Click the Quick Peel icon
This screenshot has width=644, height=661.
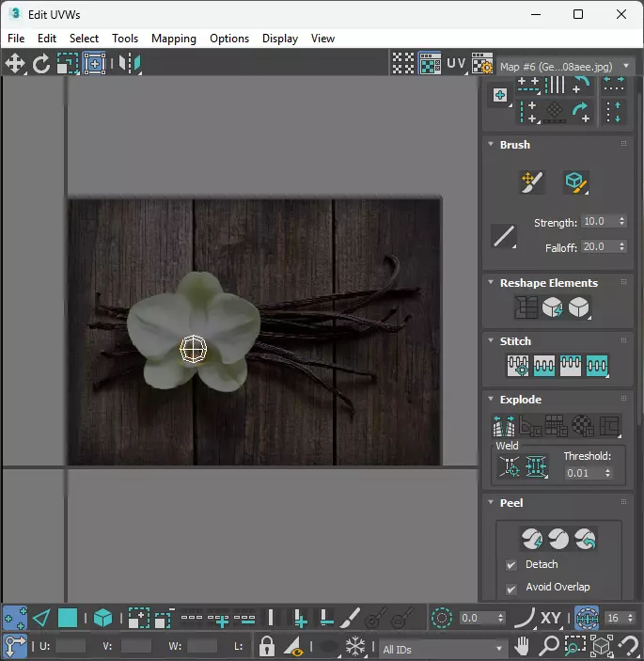point(532,539)
